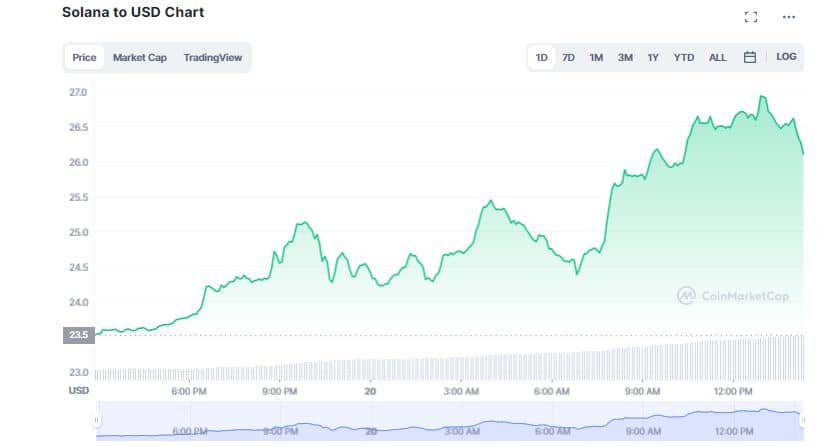
Task: Select the Price tab
Action: tap(84, 57)
